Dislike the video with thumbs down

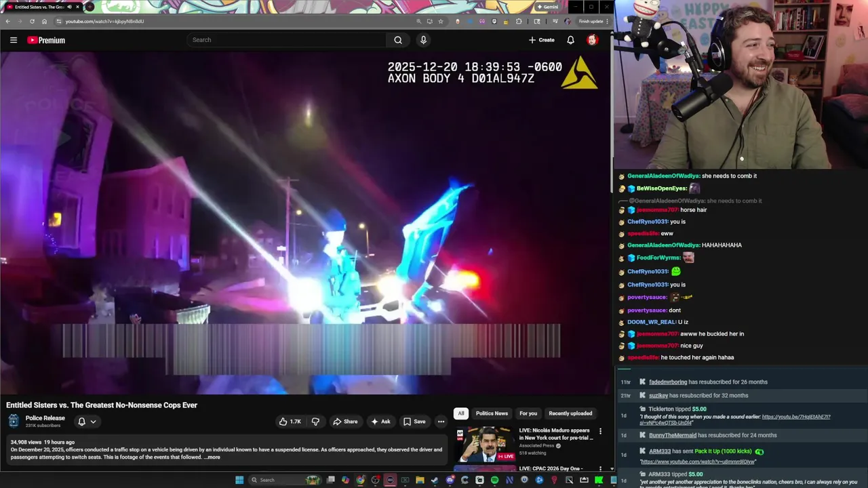pyautogui.click(x=315, y=422)
